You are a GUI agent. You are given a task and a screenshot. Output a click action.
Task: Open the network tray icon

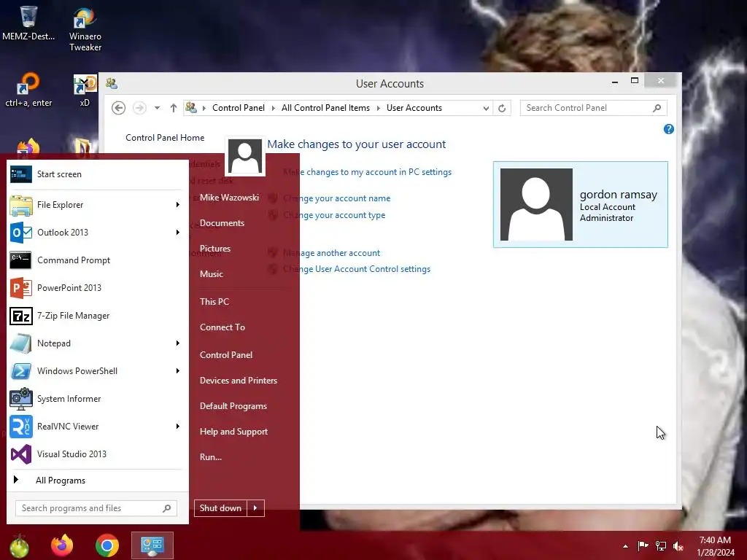click(661, 545)
